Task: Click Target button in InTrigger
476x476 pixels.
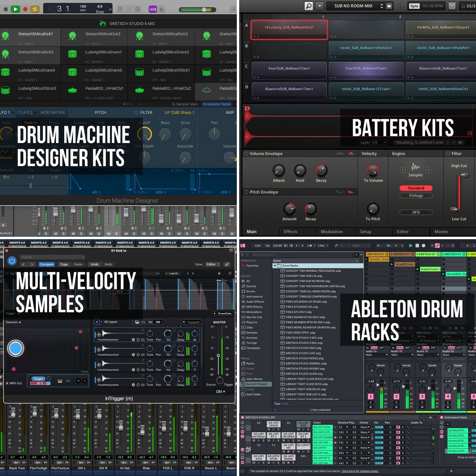Action: click(39, 379)
